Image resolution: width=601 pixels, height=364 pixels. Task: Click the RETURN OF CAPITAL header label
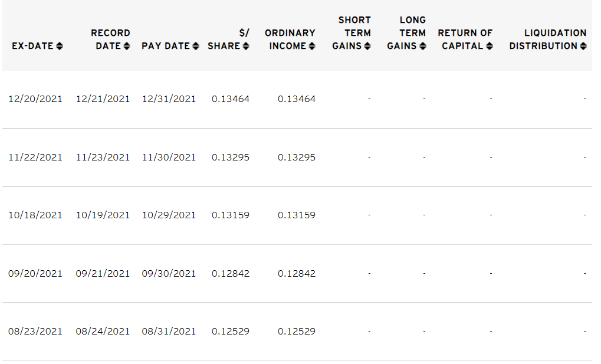[x=465, y=40]
